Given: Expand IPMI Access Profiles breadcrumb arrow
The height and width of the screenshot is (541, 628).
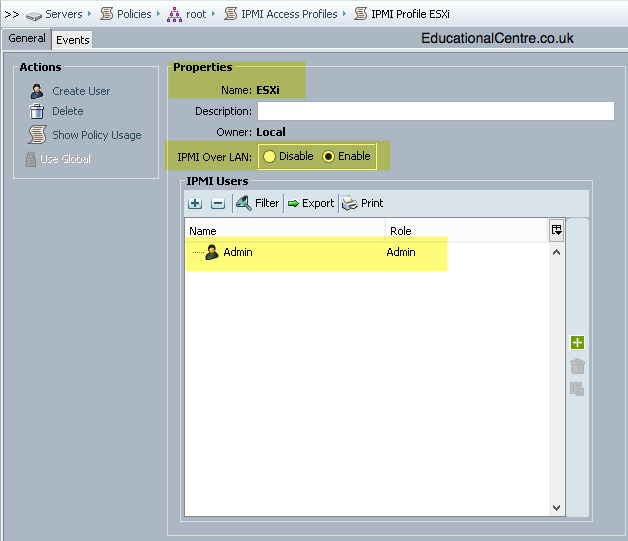Looking at the screenshot, I should click(344, 14).
